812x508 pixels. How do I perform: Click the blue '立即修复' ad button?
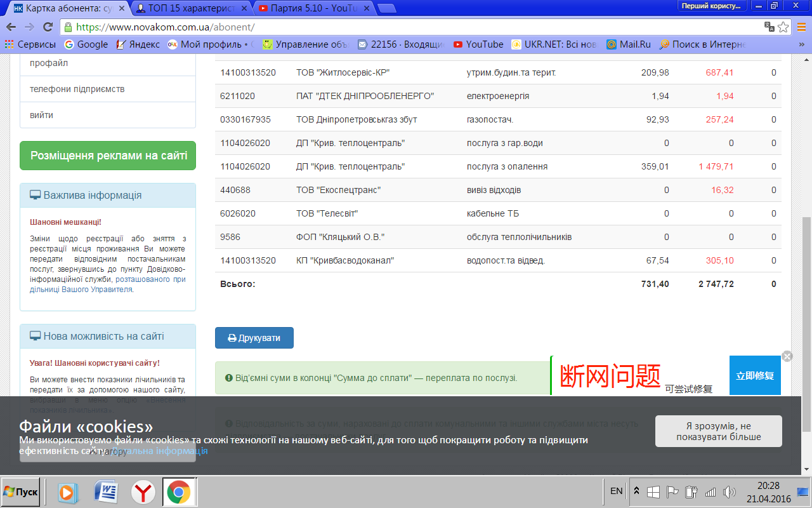click(x=755, y=375)
